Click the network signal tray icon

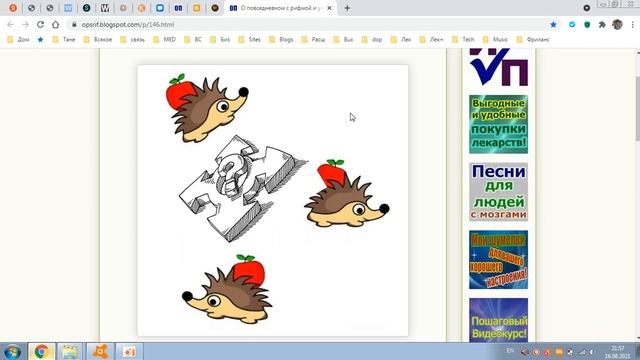[x=582, y=351]
